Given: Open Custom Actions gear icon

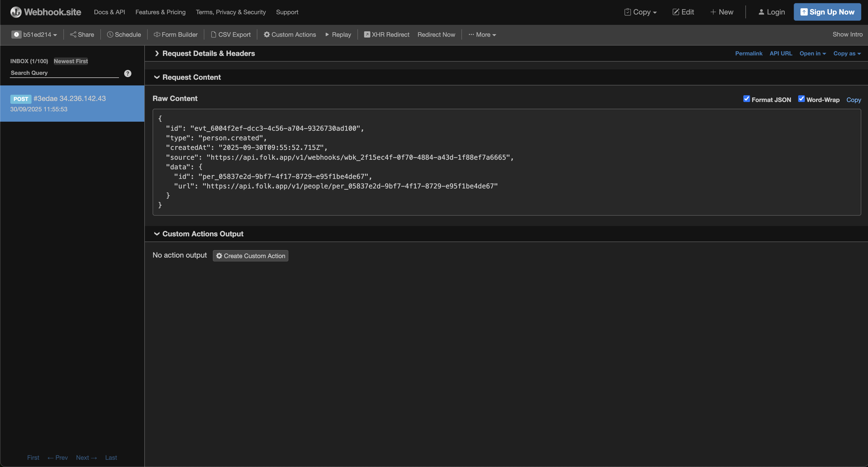Looking at the screenshot, I should pyautogui.click(x=267, y=34).
